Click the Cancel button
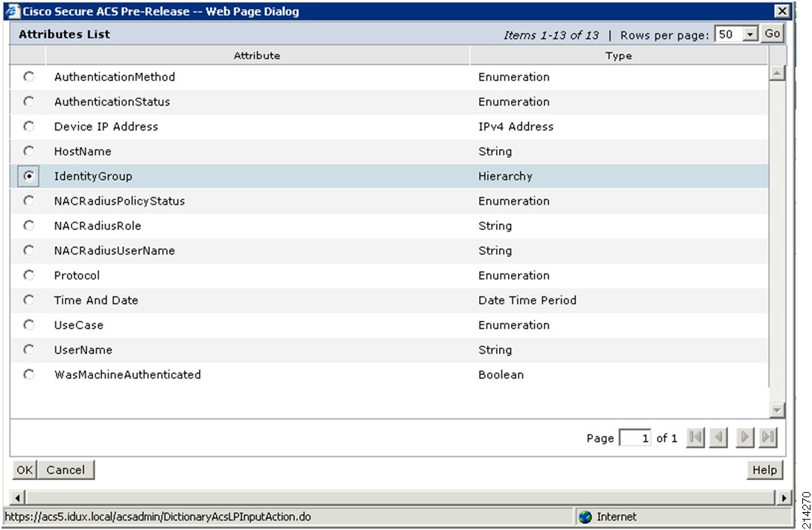The width and height of the screenshot is (812, 530). coord(66,470)
